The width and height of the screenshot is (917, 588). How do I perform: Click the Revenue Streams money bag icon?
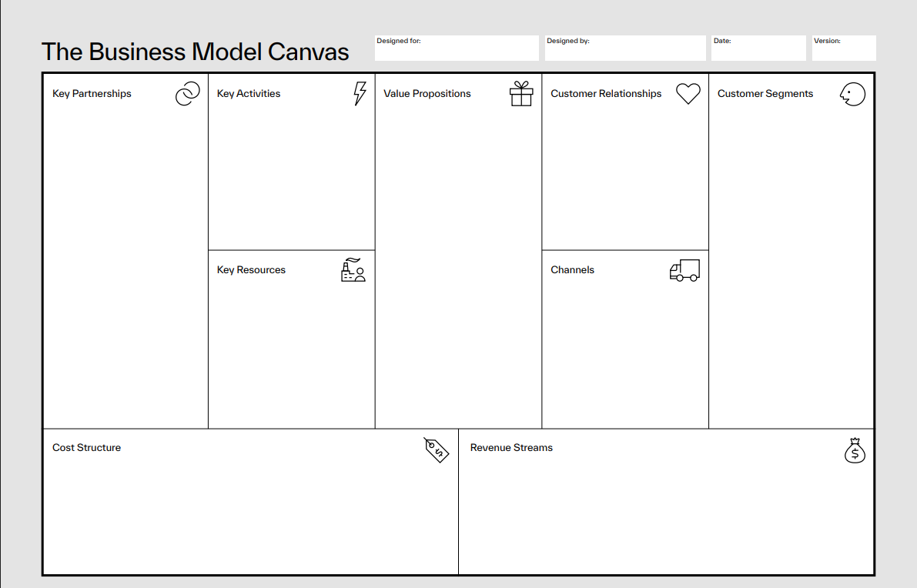(855, 451)
